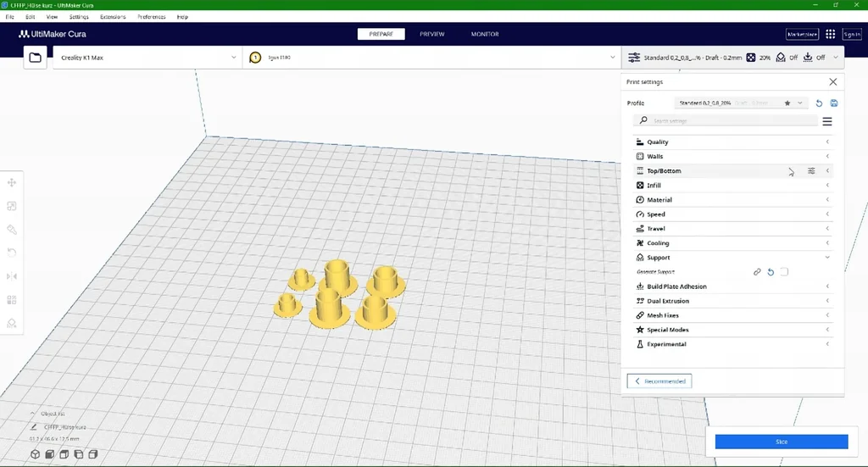The width and height of the screenshot is (868, 467).
Task: Open the Marketplace button
Action: [802, 34]
